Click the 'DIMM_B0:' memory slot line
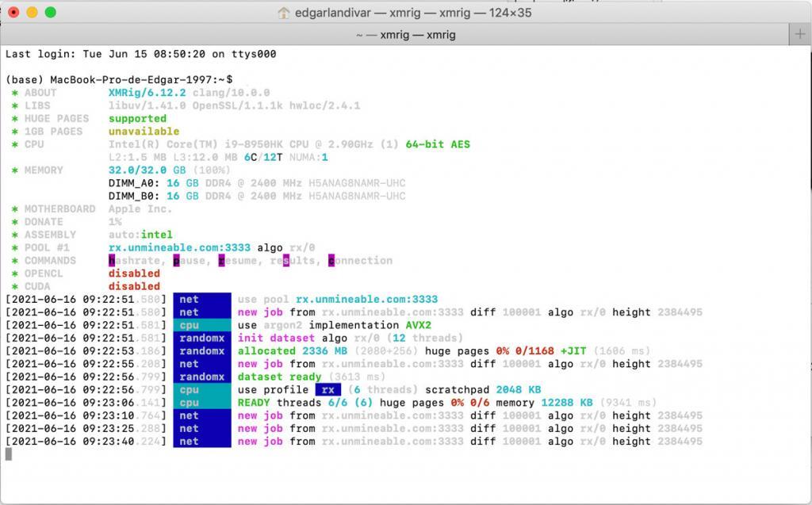The height and width of the screenshot is (505, 812). (257, 197)
